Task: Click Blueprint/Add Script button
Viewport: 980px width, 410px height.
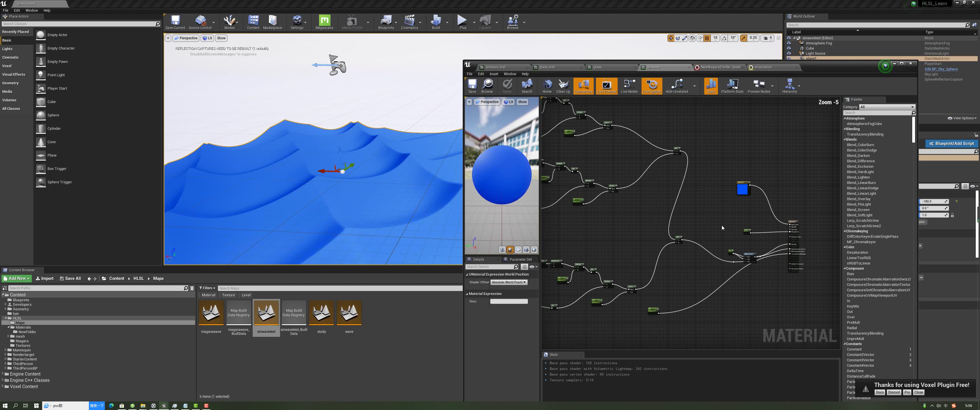Action: pyautogui.click(x=952, y=143)
